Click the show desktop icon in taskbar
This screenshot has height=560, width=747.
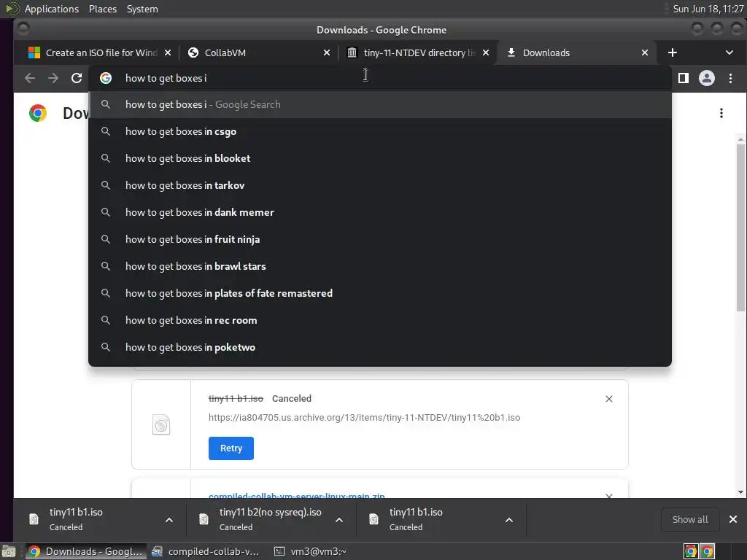[x=9, y=551]
